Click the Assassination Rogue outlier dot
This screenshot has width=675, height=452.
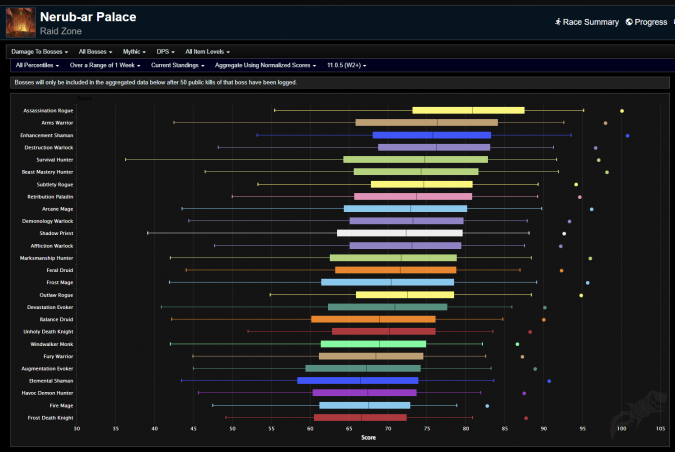(622, 111)
